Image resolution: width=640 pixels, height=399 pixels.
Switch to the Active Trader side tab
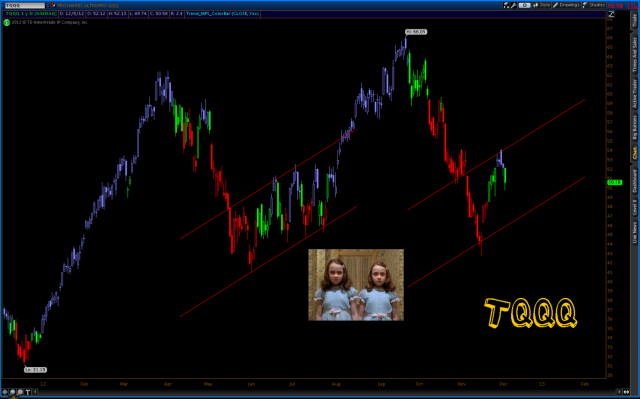tap(634, 93)
